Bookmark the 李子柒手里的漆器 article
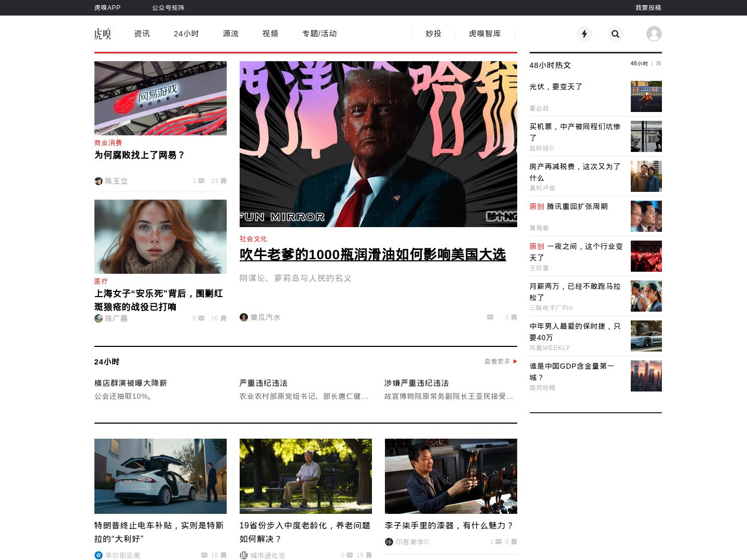This screenshot has height=560, width=747. tap(514, 542)
